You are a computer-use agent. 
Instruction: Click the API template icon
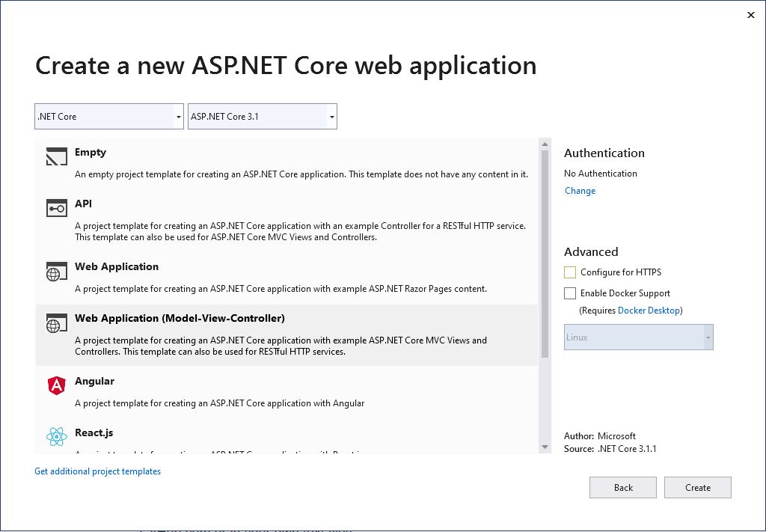click(x=57, y=208)
